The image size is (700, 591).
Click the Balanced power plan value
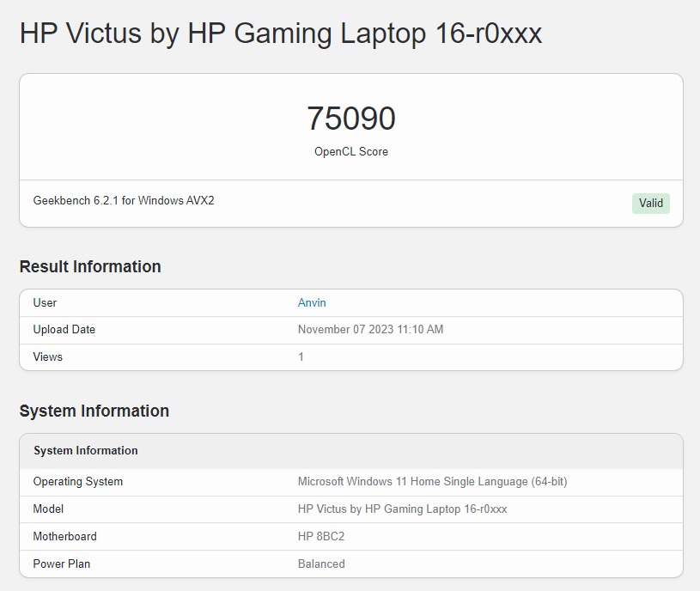click(321, 564)
